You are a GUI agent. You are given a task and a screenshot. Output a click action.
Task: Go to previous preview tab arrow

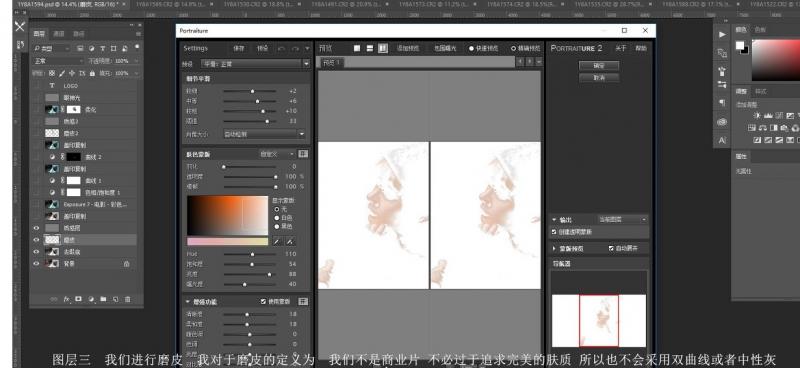click(x=521, y=61)
